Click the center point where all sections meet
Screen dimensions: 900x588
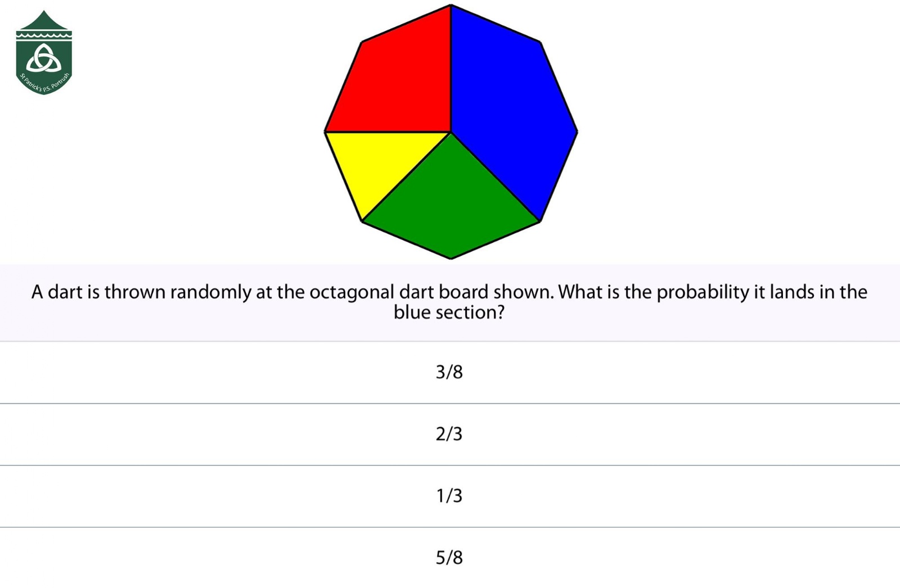(x=451, y=132)
